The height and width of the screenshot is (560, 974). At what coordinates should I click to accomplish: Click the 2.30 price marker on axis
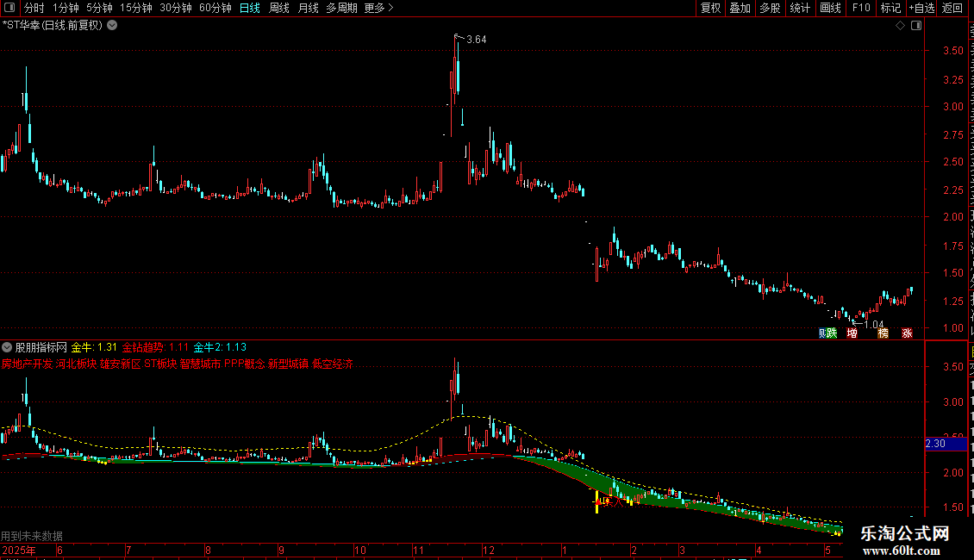946,444
